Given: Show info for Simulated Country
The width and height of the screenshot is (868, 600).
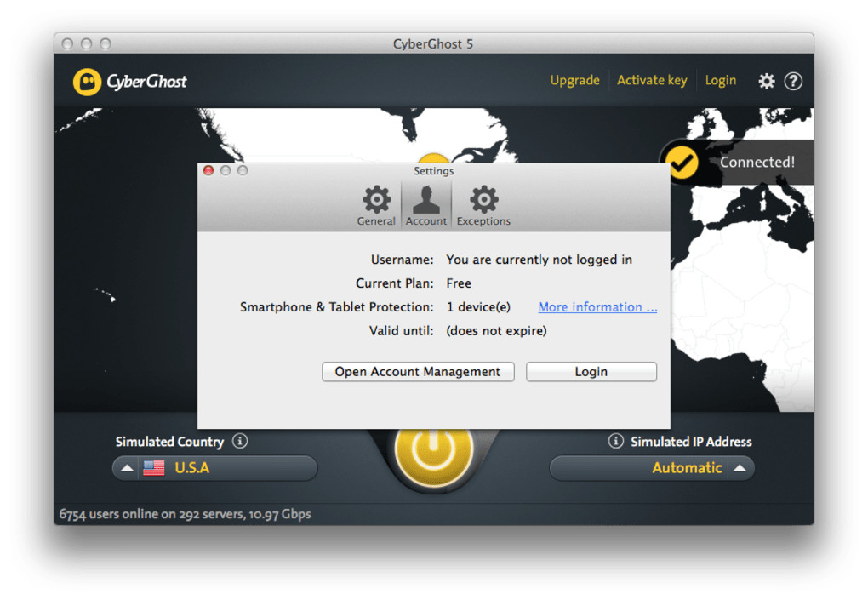Looking at the screenshot, I should (240, 441).
